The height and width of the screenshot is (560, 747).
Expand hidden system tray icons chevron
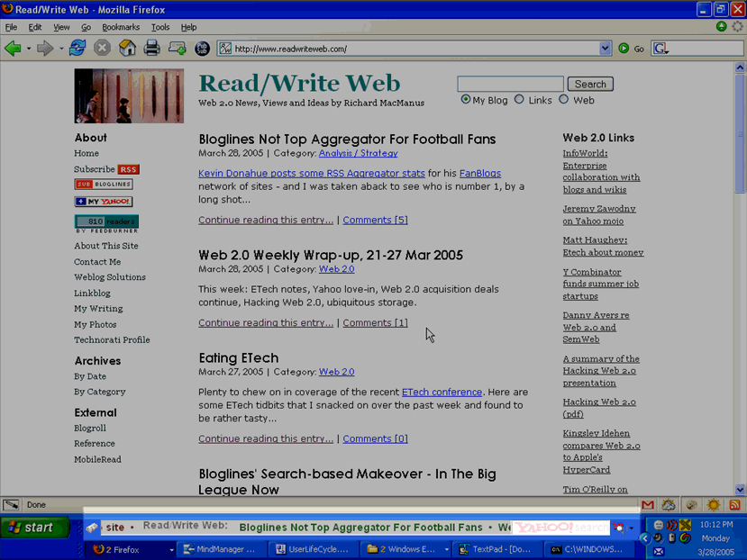645,538
